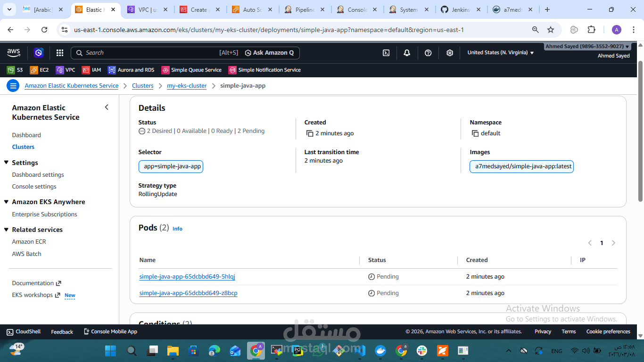
Task: Copy the default namespace value
Action: click(475, 133)
